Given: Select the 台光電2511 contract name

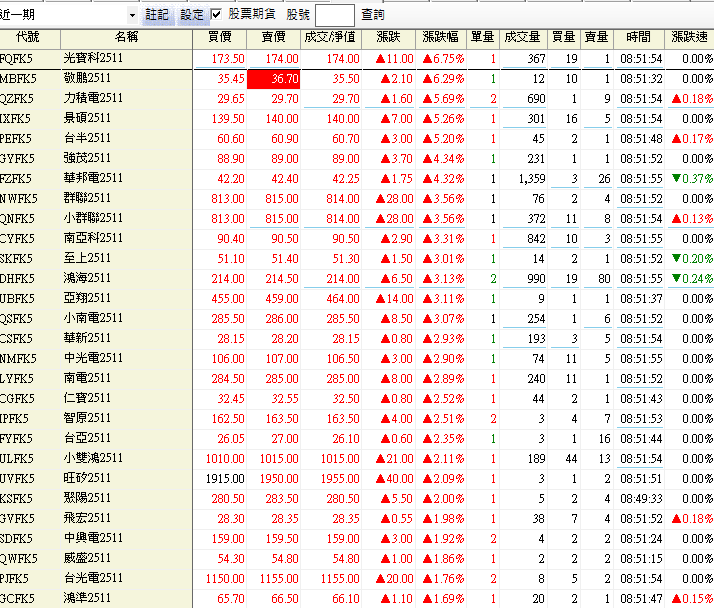Looking at the screenshot, I should tap(93, 578).
